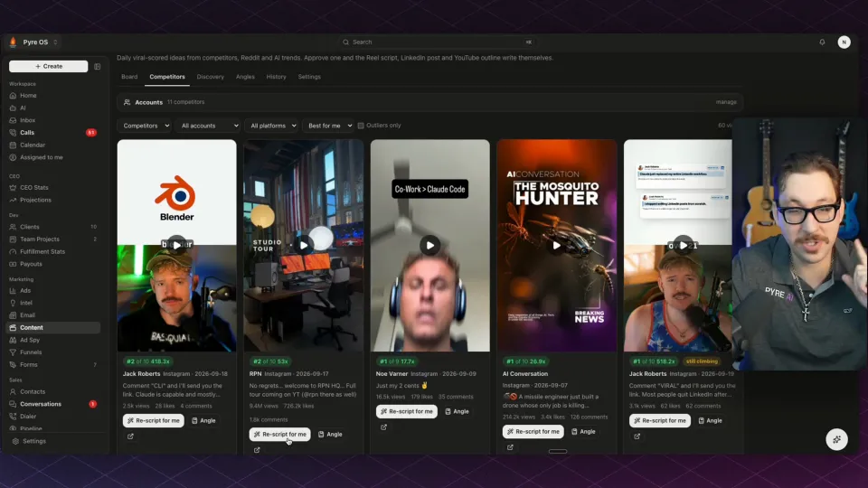Switch to the Discovery tab
The width and height of the screenshot is (868, 488).
(211, 77)
